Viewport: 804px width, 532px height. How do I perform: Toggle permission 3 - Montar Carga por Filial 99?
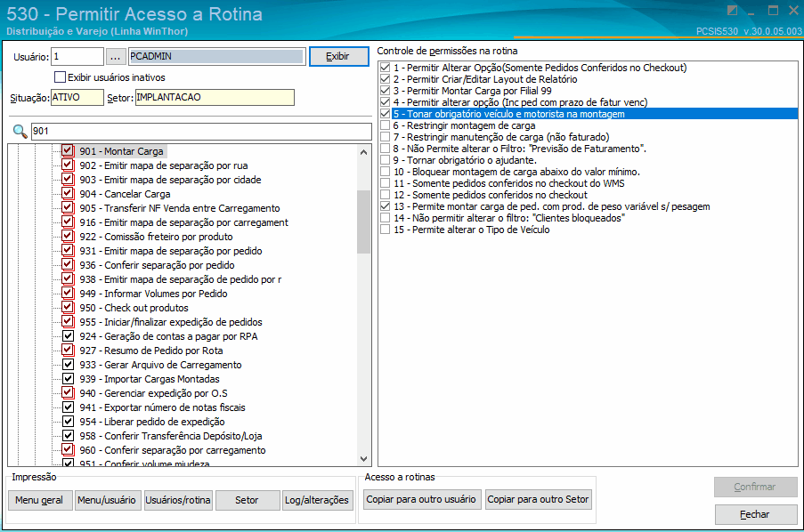point(385,91)
